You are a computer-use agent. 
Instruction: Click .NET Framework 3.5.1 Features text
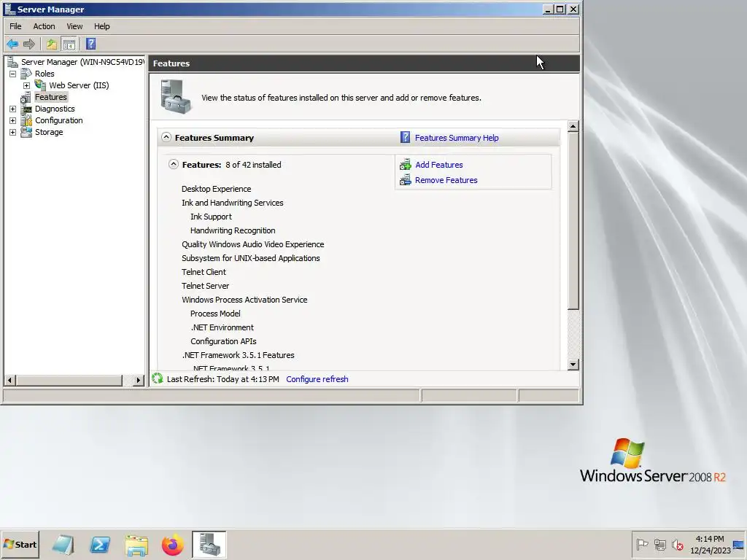pos(239,355)
